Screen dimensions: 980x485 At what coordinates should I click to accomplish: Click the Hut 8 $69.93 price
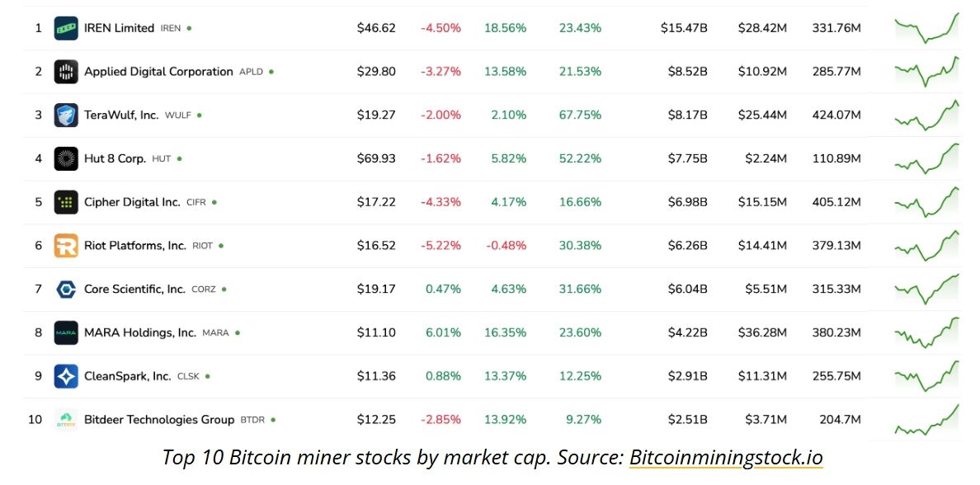pos(376,159)
